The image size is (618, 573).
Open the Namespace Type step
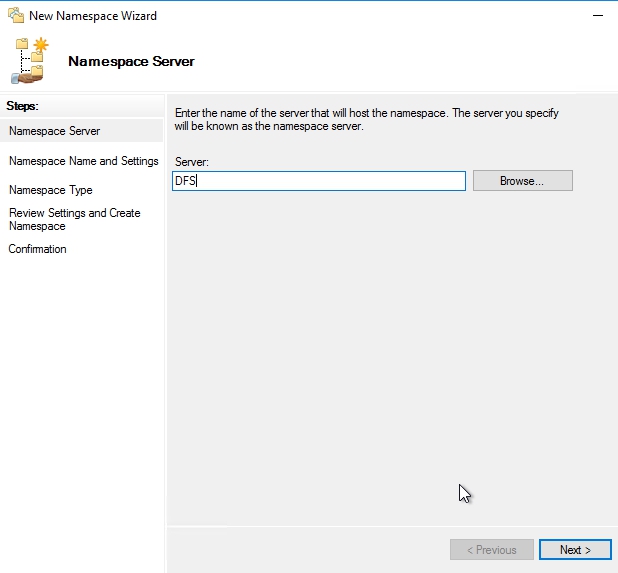tap(51, 190)
